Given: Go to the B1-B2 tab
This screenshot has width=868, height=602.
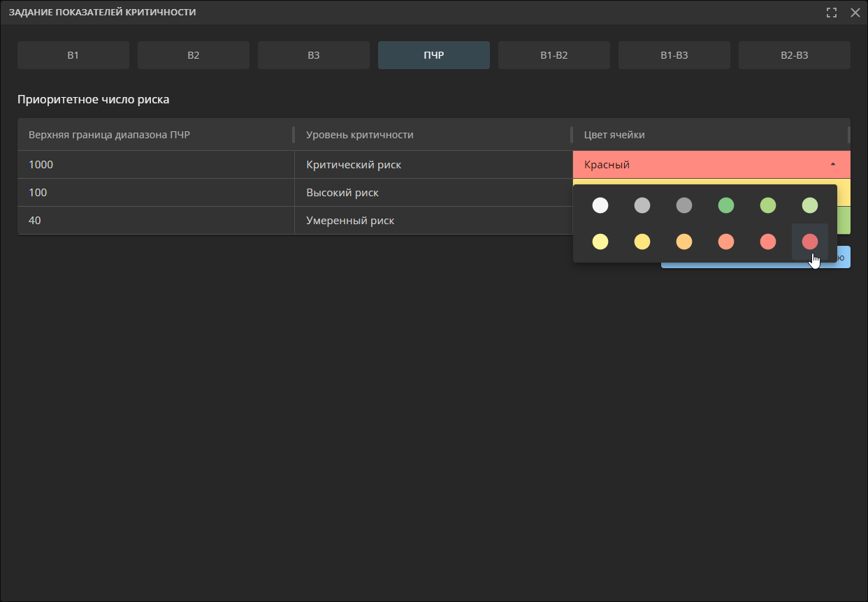Looking at the screenshot, I should [x=554, y=55].
